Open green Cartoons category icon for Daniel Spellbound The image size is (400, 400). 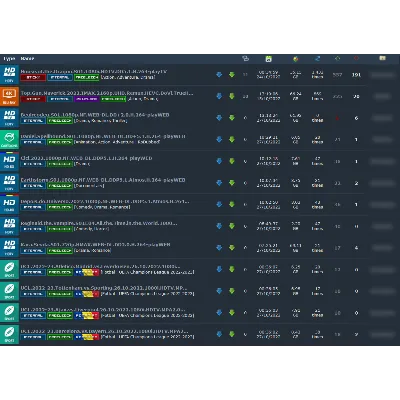pos(9,139)
